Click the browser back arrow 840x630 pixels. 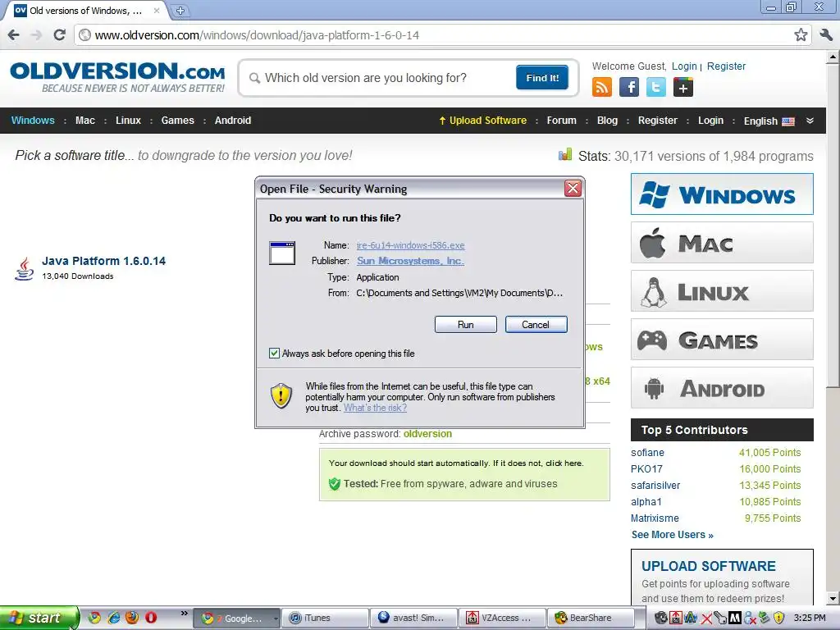tap(14, 35)
